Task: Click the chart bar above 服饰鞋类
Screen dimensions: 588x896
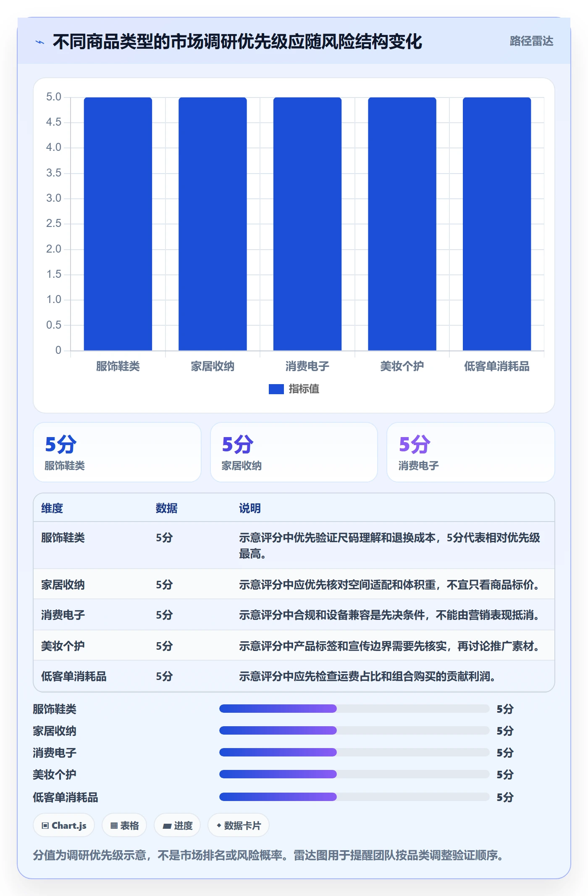Action: click(x=118, y=224)
